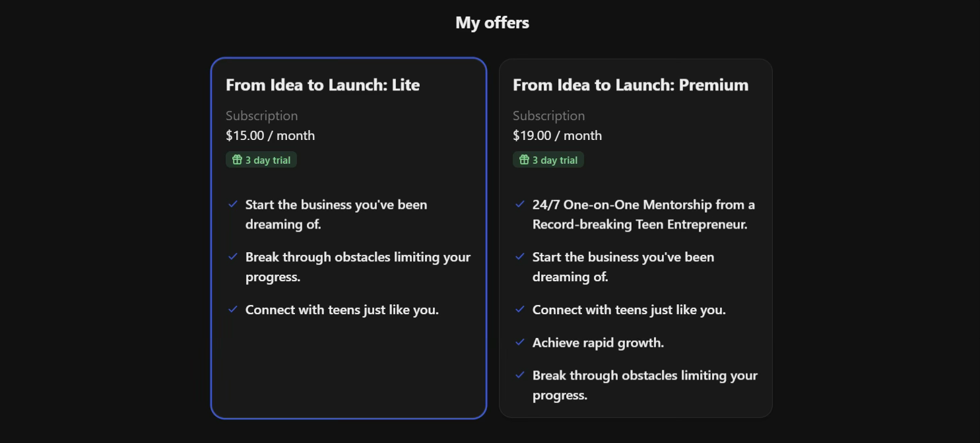Click the 'Subscription' label under the Lite title
This screenshot has height=443, width=980.
[x=261, y=116]
